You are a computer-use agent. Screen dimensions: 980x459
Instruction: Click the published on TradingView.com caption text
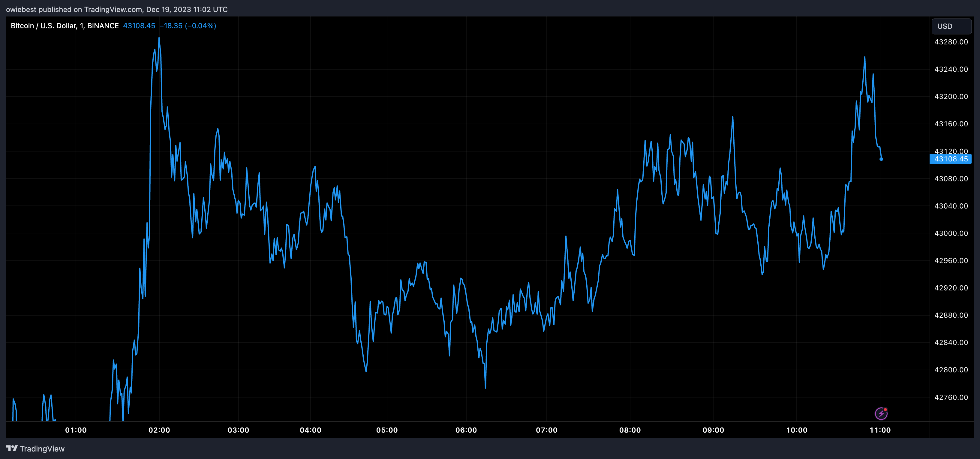coord(117,10)
